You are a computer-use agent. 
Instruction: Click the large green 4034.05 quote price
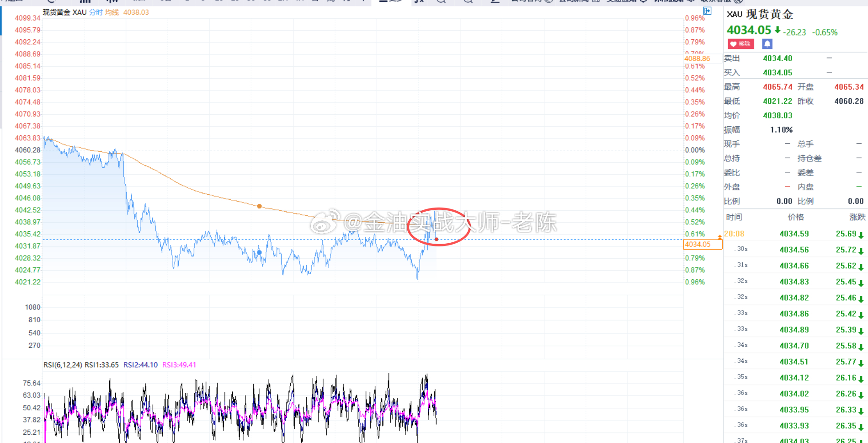coord(749,30)
